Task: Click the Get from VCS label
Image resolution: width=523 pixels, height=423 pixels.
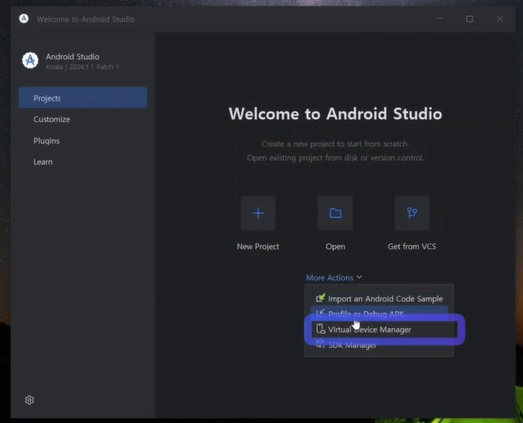Action: tap(412, 247)
